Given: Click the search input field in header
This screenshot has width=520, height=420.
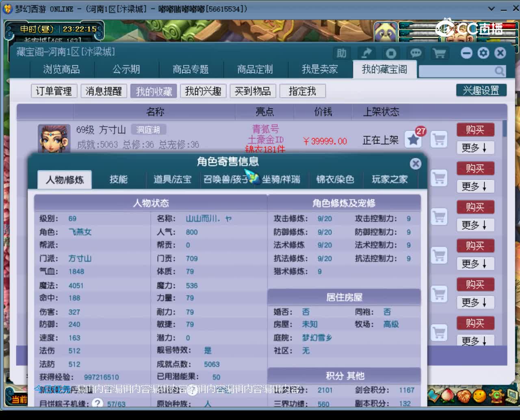Looking at the screenshot, I should 457,71.
